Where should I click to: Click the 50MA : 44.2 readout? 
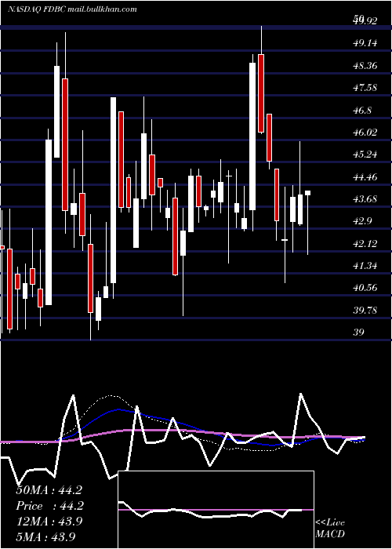pos(49,490)
